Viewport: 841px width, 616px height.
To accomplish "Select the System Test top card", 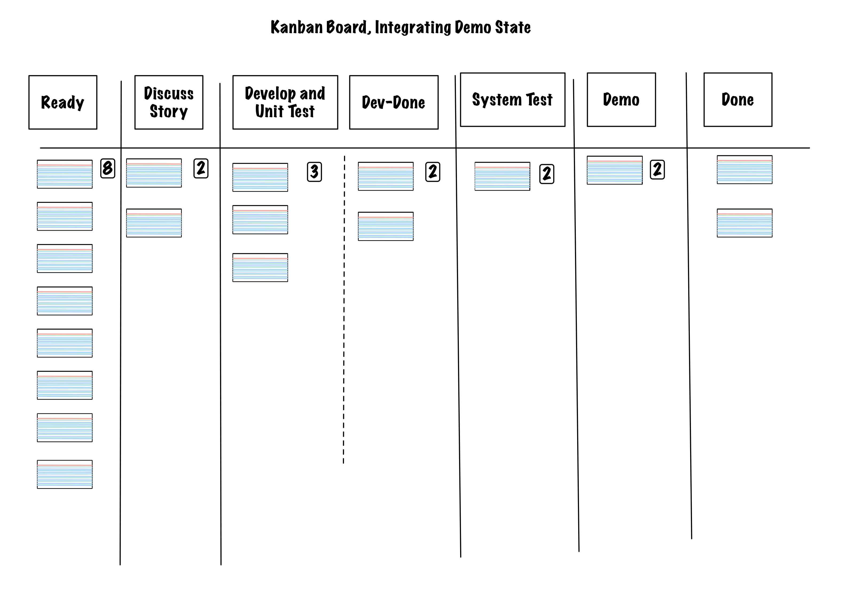I will coord(503,175).
